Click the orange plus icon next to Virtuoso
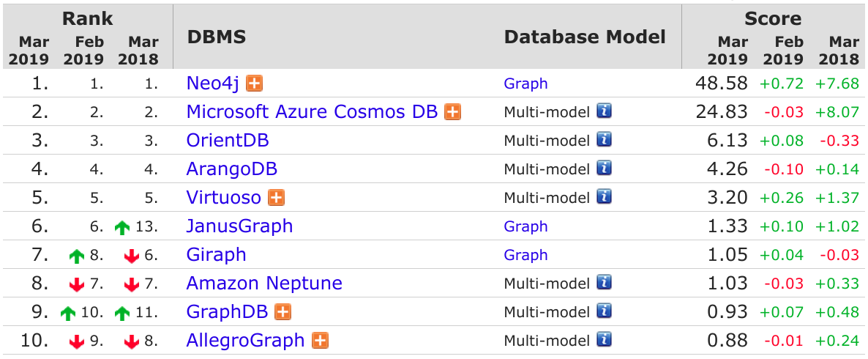Image resolution: width=868 pixels, height=359 pixels. [276, 198]
